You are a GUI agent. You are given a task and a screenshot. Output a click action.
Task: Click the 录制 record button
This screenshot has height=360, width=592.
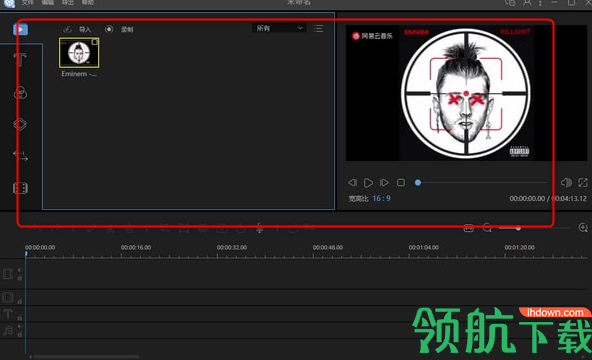tap(127, 29)
